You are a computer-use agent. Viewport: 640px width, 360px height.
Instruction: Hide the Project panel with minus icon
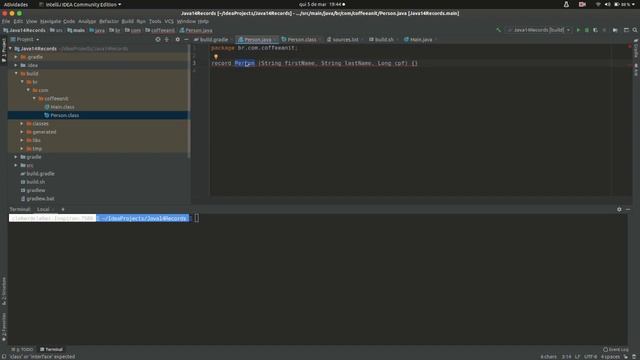pyautogui.click(x=186, y=39)
